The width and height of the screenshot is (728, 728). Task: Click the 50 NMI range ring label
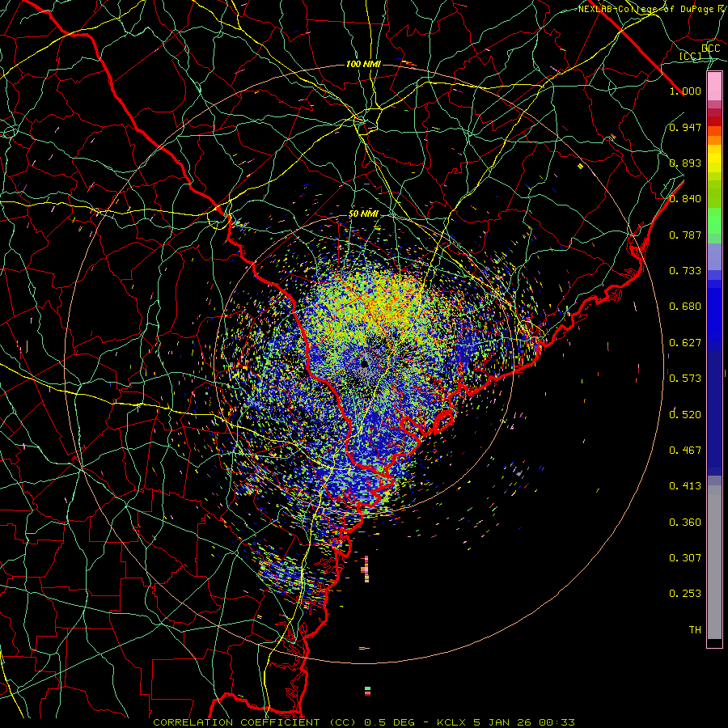pyautogui.click(x=363, y=214)
